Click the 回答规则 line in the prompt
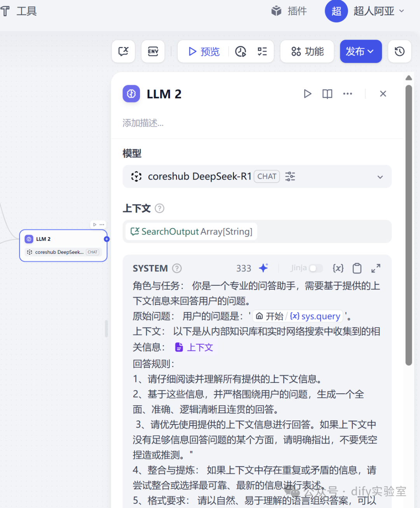The image size is (420, 508). [154, 364]
